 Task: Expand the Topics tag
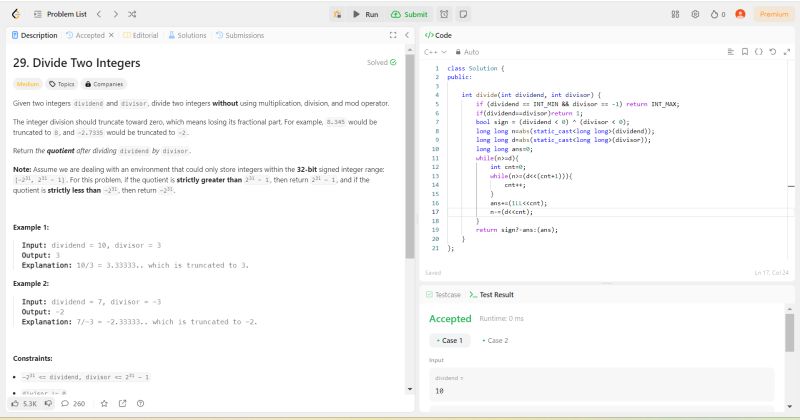coord(62,84)
